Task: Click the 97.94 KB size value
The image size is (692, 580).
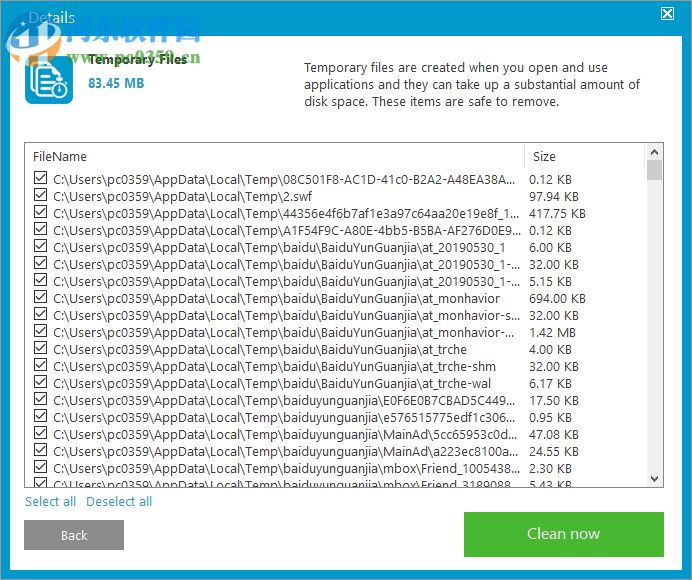Action: click(x=554, y=196)
